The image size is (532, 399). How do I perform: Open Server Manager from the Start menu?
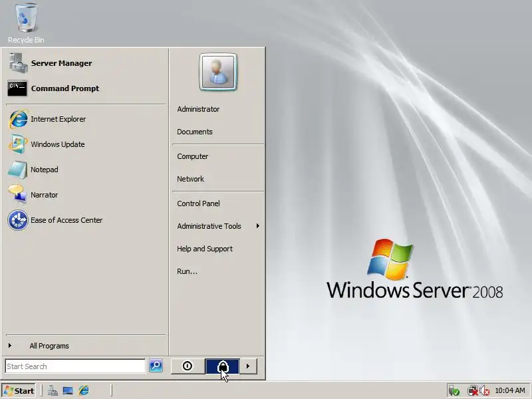tap(86, 63)
